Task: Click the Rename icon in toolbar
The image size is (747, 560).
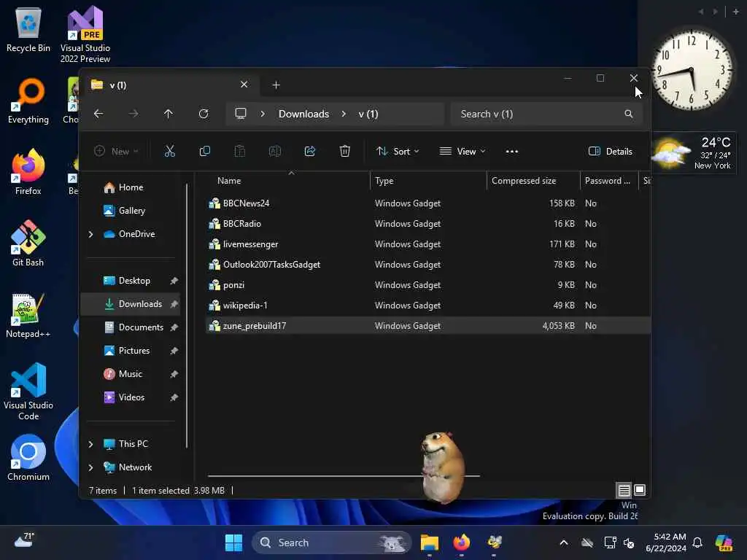Action: [275, 152]
